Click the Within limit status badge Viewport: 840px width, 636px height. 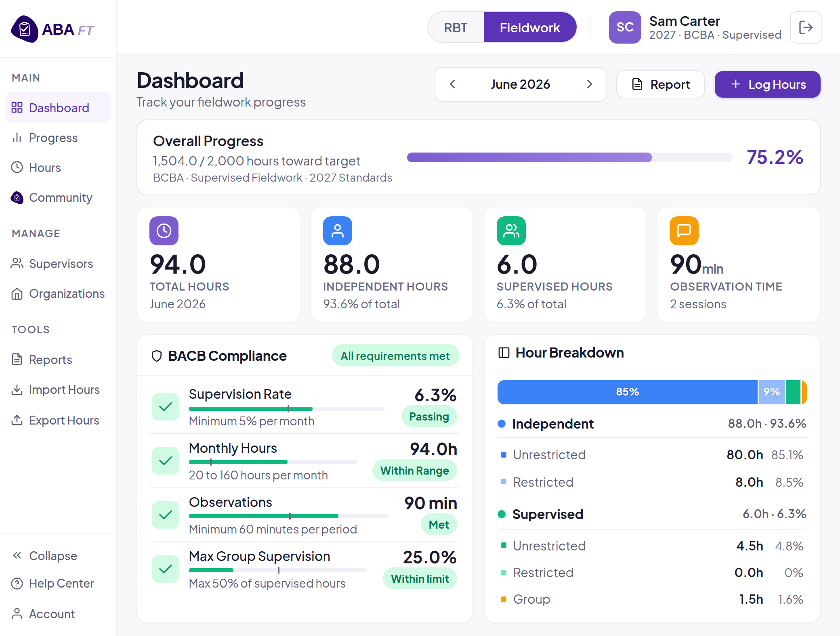[x=420, y=579]
